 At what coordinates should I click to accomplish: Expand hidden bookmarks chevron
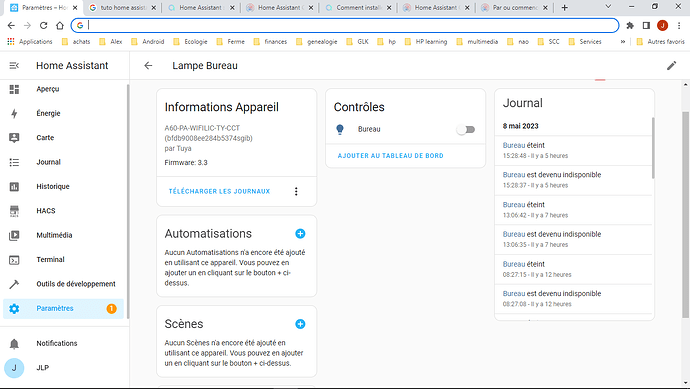tap(623, 42)
